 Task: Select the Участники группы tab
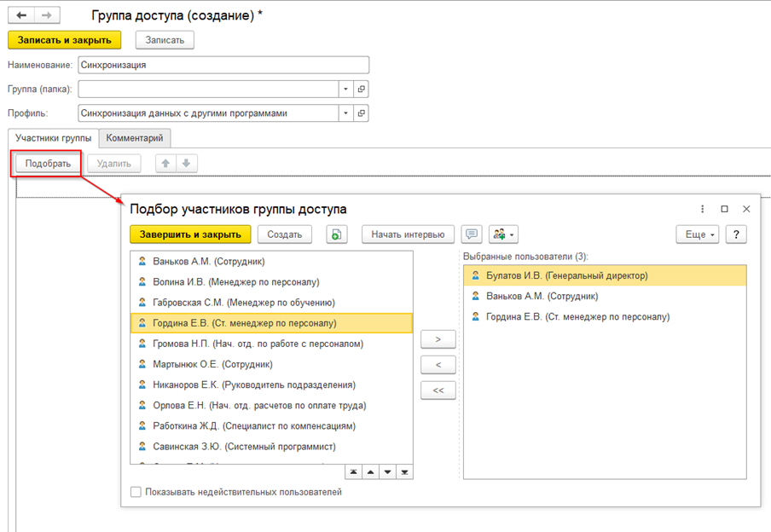click(x=53, y=138)
